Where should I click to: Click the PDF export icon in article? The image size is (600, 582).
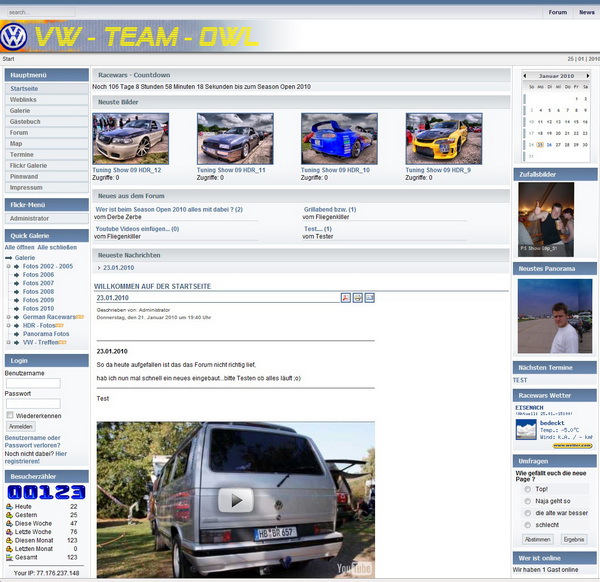point(345,298)
